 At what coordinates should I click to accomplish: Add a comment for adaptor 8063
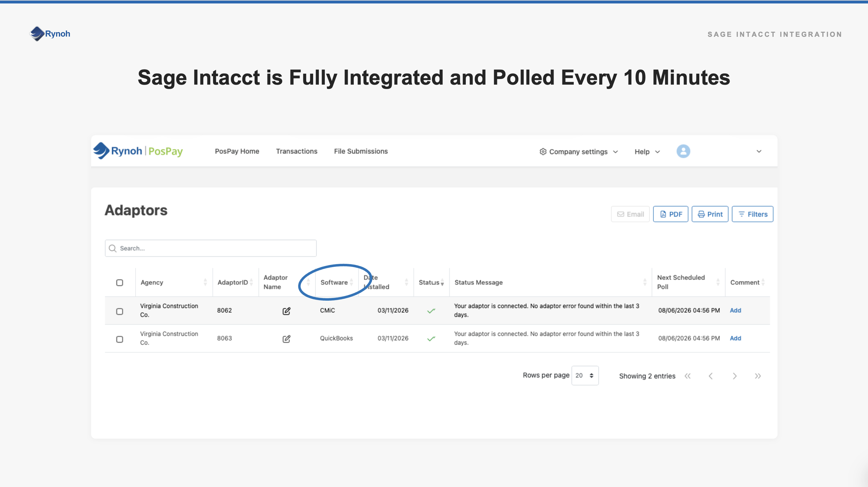(735, 338)
